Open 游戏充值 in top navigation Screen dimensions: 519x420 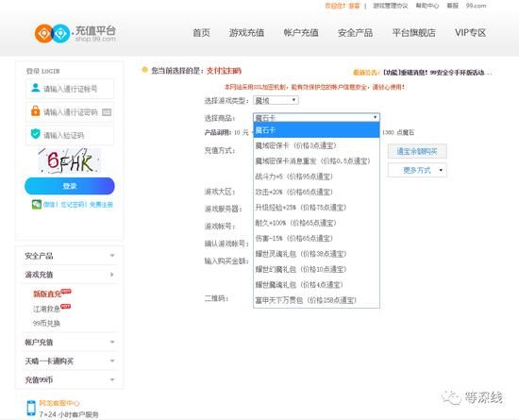click(246, 33)
